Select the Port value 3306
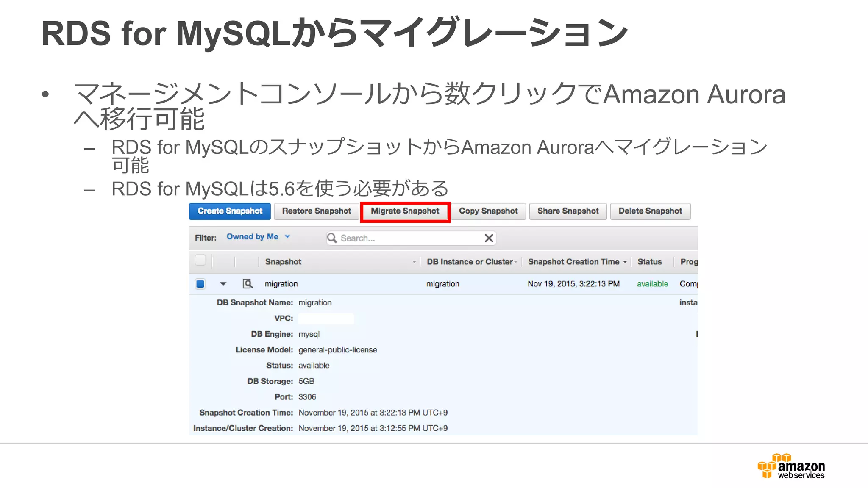 click(x=307, y=397)
